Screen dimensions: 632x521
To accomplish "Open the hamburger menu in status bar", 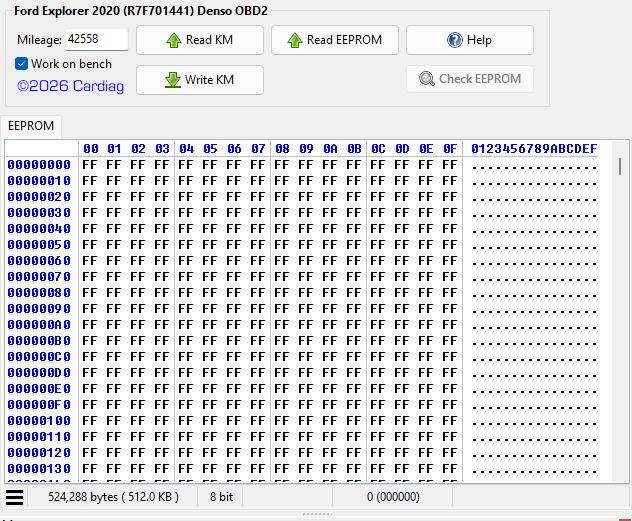I will (15, 497).
